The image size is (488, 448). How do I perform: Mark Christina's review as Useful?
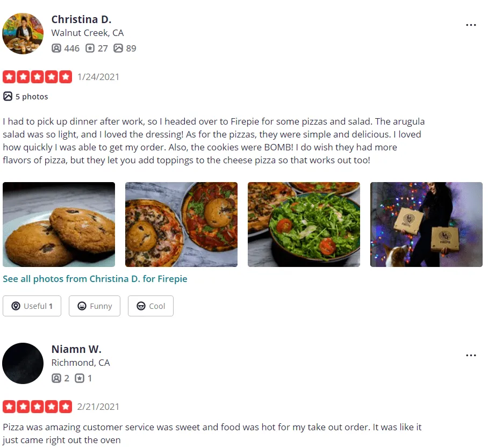pyautogui.click(x=32, y=306)
